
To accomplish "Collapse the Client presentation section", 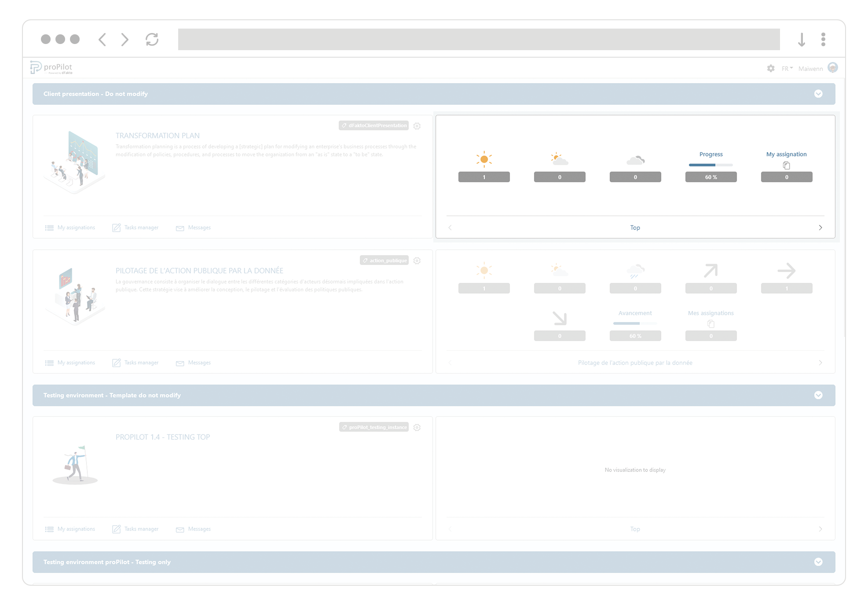I will coord(818,94).
